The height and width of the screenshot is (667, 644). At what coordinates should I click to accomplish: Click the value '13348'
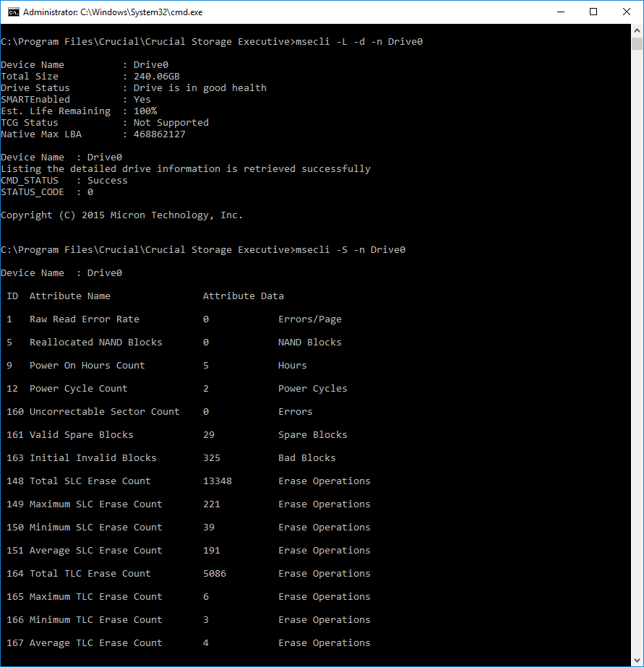(x=218, y=481)
